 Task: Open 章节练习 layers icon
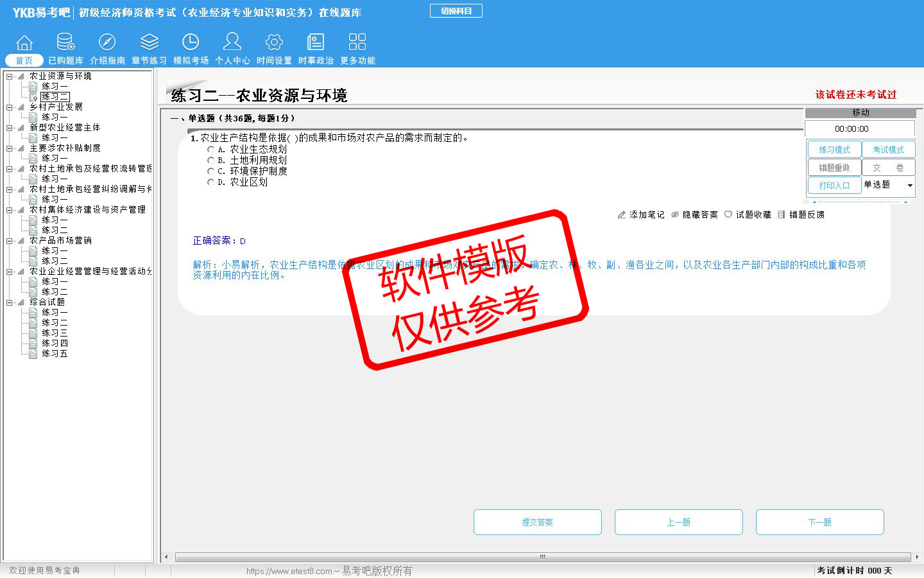pos(149,42)
